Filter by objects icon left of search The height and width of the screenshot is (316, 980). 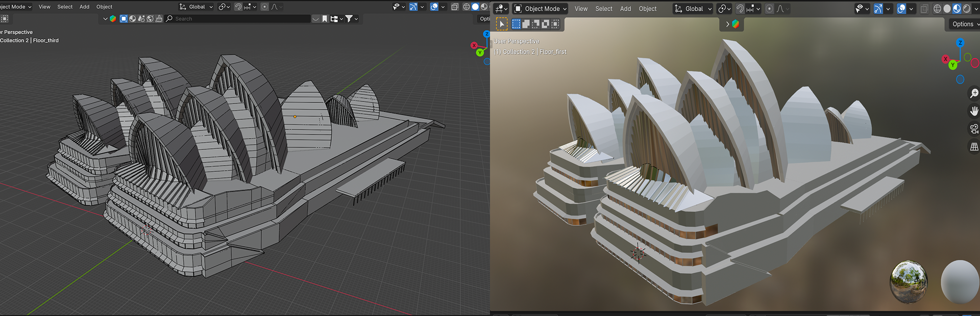(124, 19)
